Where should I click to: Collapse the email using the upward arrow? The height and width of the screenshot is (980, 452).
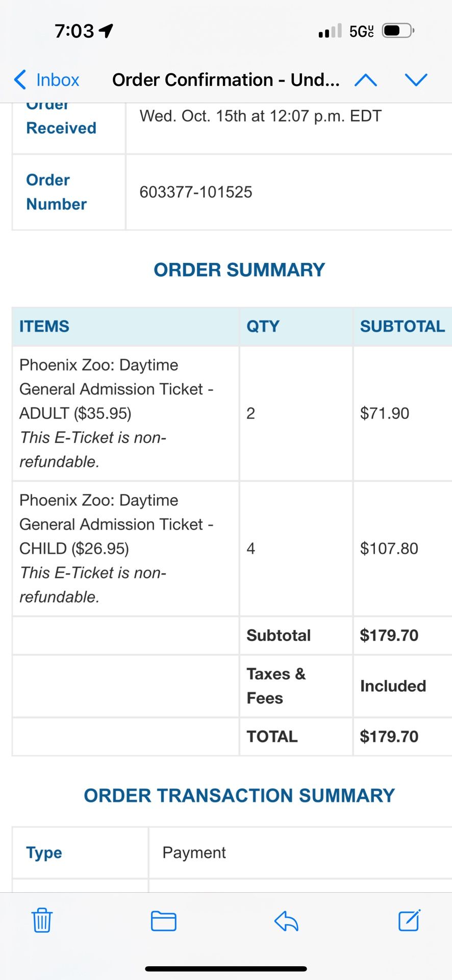coord(366,80)
